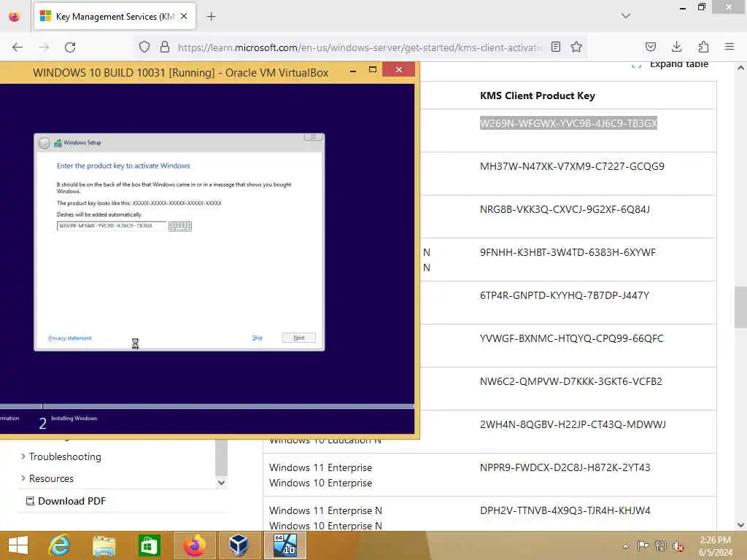Click page scrollbar up arrow
This screenshot has width=747, height=560.
point(741,68)
